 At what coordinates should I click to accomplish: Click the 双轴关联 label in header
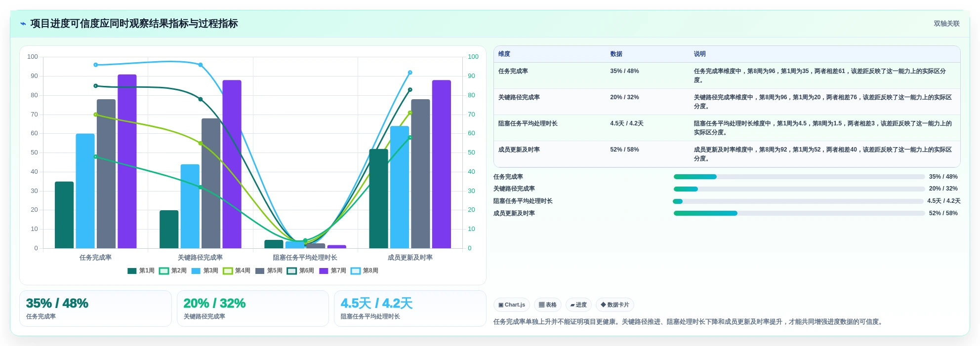946,24
